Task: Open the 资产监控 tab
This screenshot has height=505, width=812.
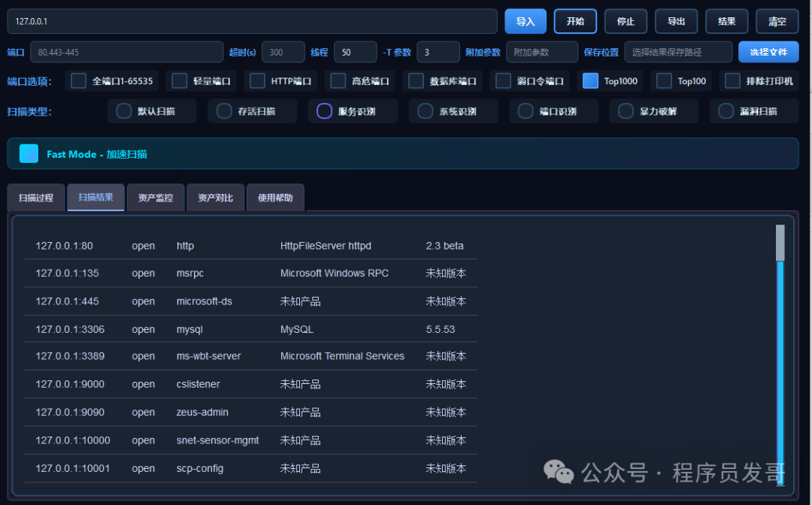Action: click(156, 197)
